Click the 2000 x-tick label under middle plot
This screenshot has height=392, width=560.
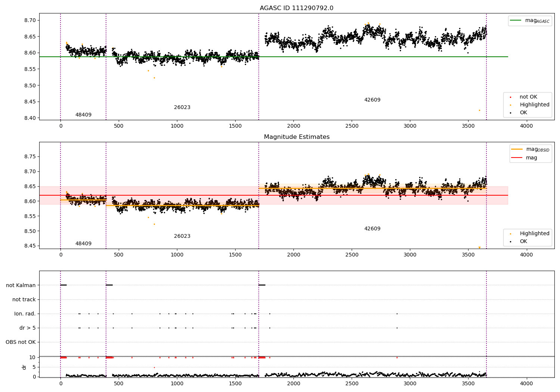point(293,255)
